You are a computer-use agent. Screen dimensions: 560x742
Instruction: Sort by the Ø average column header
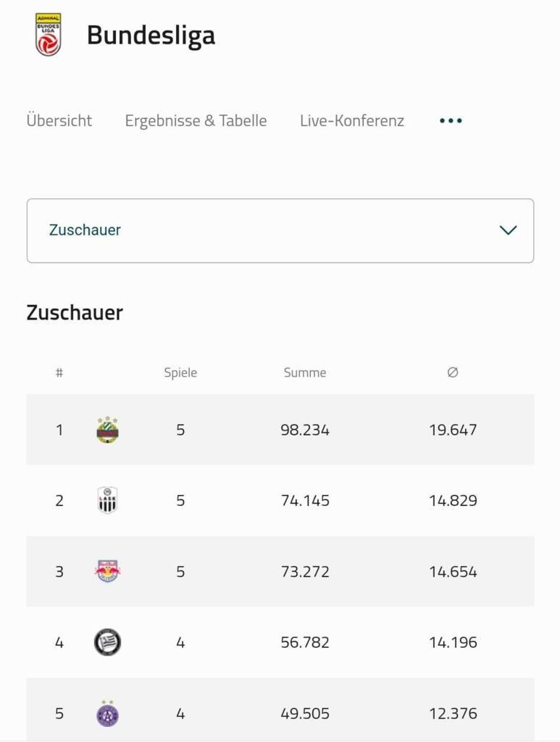click(453, 372)
